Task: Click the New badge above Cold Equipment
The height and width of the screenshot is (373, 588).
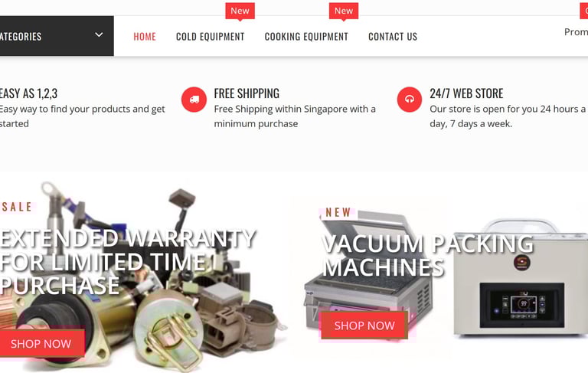Action: pyautogui.click(x=240, y=11)
